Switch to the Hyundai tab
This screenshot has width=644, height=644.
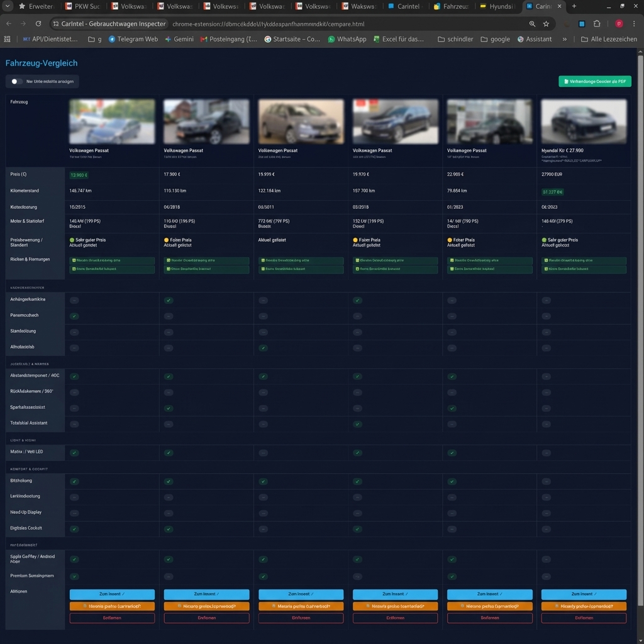point(497,6)
